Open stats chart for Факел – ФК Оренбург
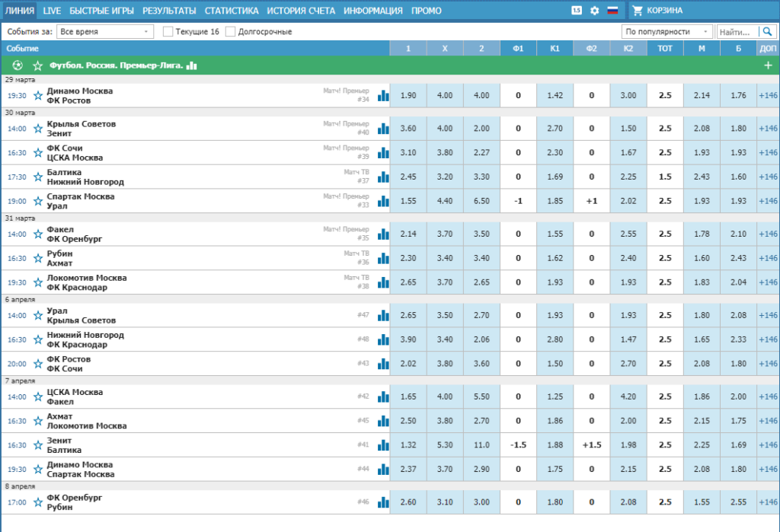This screenshot has height=532, width=780. (x=383, y=234)
